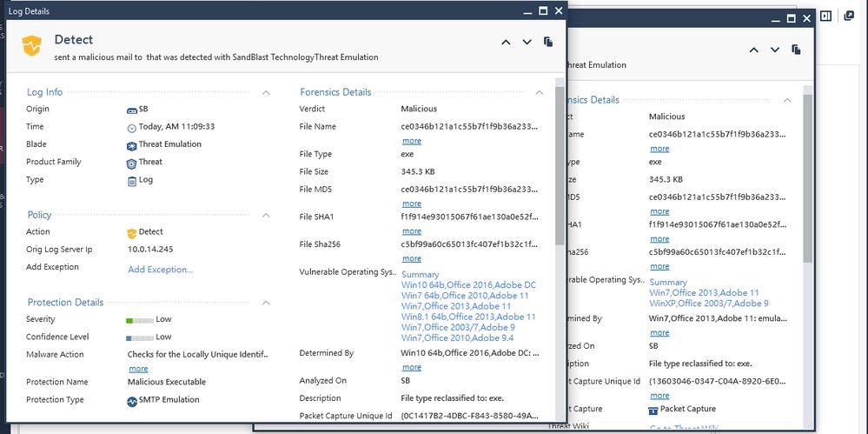Click the Confidence Level Low bar
Viewport: 868px width, 434px height.
[140, 338]
